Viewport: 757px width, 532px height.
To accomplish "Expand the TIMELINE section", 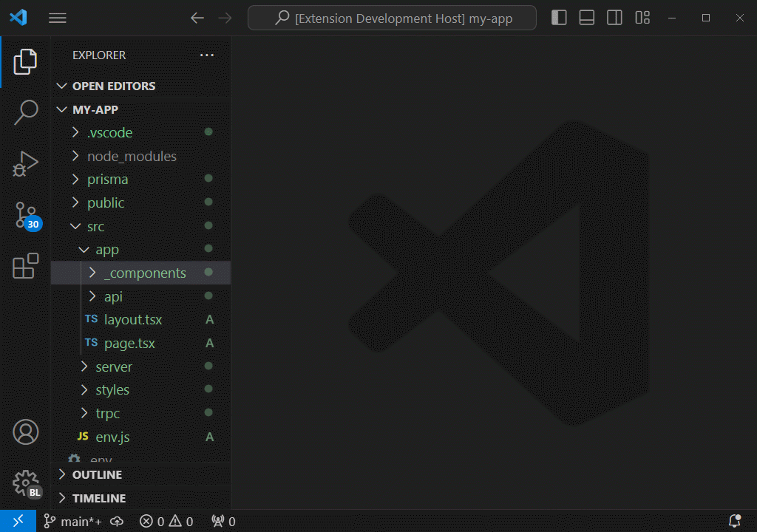I will click(x=141, y=498).
